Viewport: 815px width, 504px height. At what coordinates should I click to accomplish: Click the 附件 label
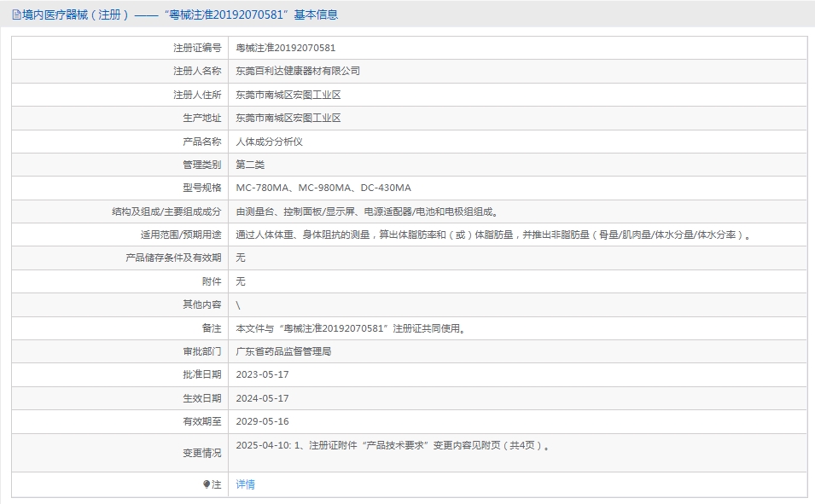coord(212,281)
